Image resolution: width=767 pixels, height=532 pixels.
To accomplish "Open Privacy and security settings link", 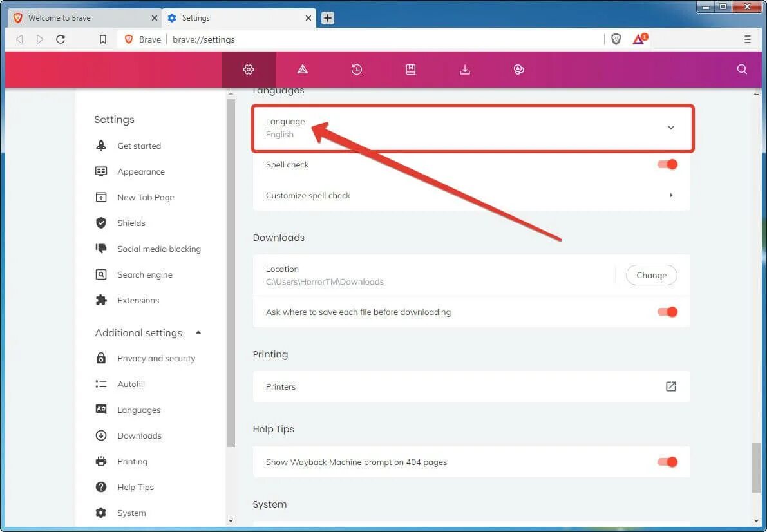I will [156, 358].
